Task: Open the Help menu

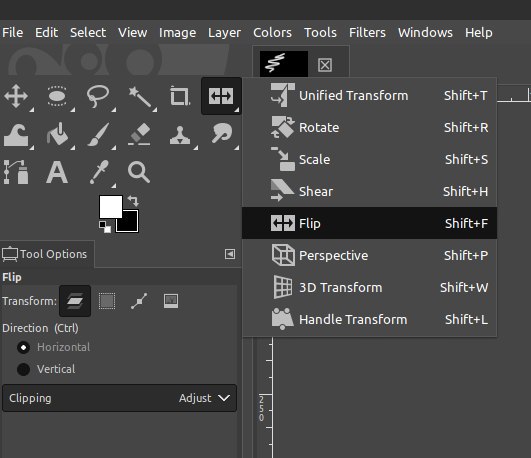Action: click(479, 33)
